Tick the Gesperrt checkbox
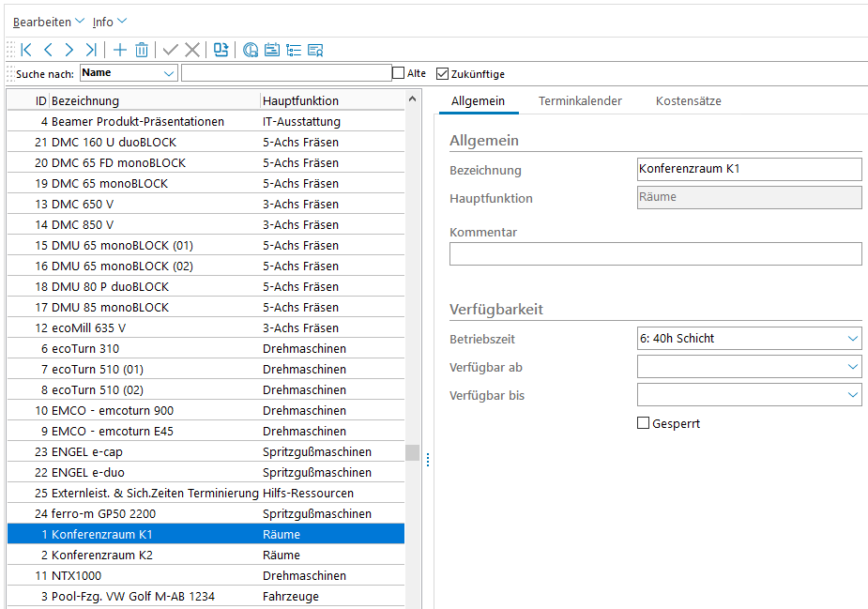868x609 pixels. point(643,423)
